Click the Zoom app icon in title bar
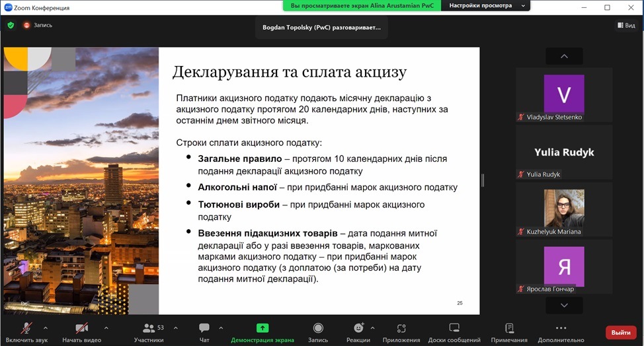644x346 pixels. pos(8,7)
